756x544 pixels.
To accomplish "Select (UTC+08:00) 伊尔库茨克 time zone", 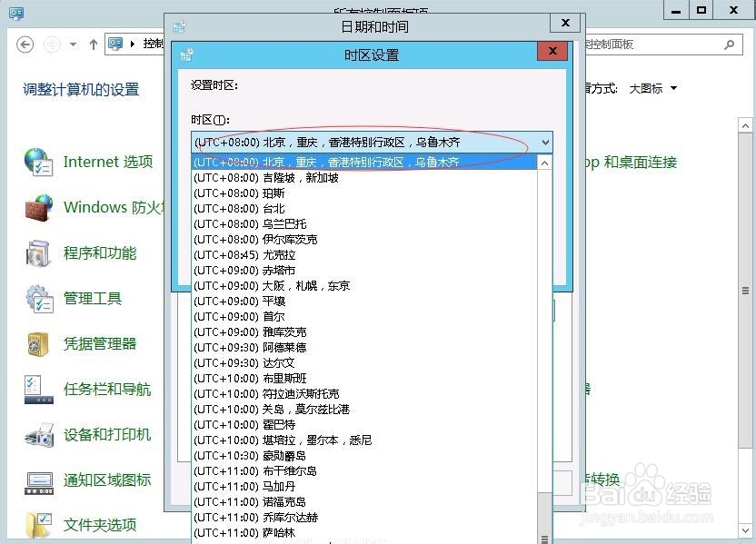I will pyautogui.click(x=364, y=240).
